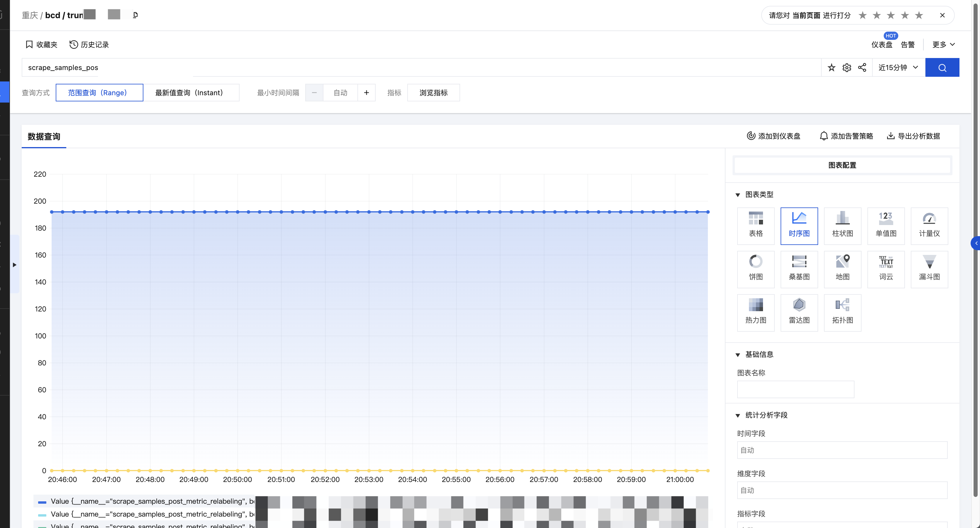Select the radar chart (雷达图) icon
This screenshot has width=980, height=528.
(x=799, y=312)
